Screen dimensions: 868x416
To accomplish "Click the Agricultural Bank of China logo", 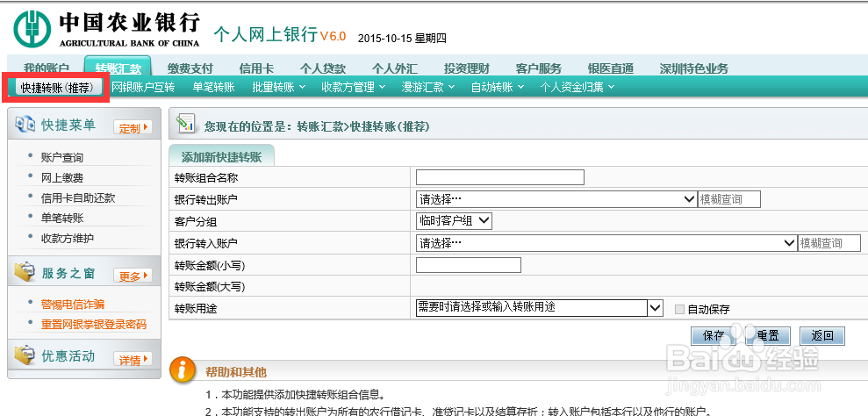I will pyautogui.click(x=32, y=28).
